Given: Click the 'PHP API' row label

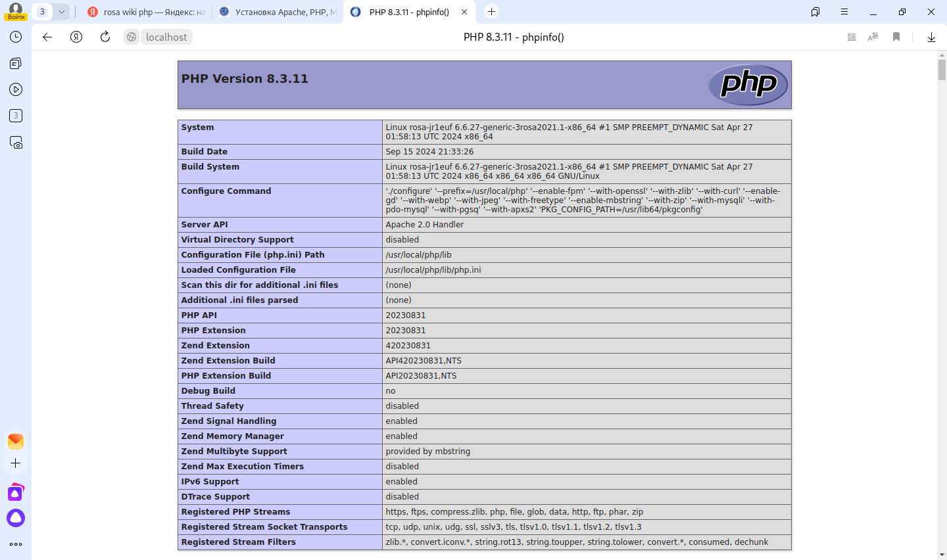Looking at the screenshot, I should [199, 315].
